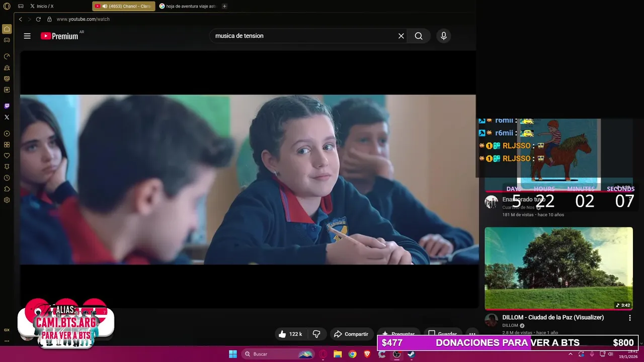Open video actions three-dots menu

(x=472, y=334)
